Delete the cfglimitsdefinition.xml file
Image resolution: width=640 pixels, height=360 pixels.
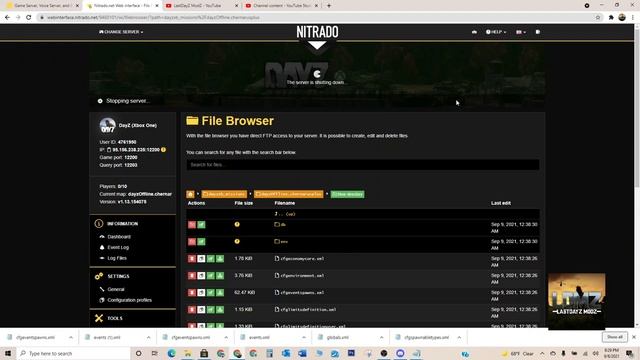coord(192,310)
